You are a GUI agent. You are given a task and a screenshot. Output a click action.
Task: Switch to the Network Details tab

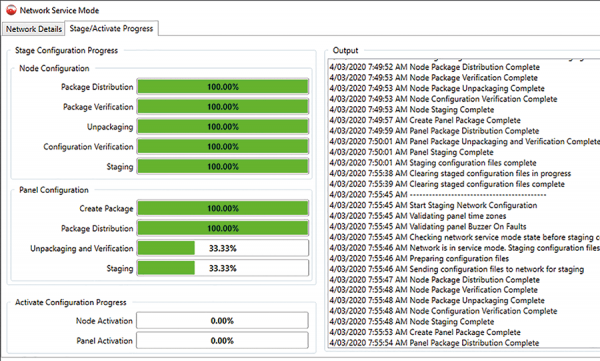pyautogui.click(x=34, y=29)
